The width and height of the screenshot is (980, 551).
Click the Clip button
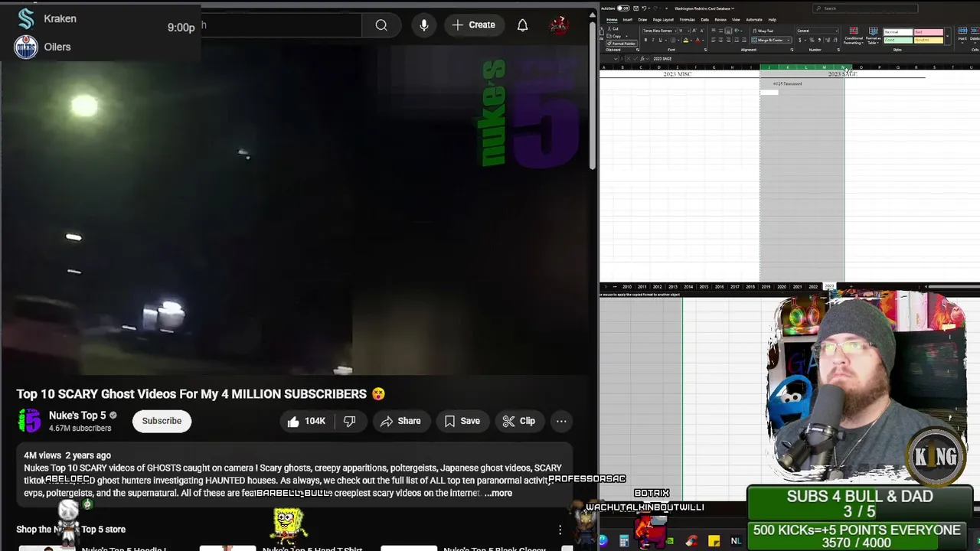tap(519, 421)
